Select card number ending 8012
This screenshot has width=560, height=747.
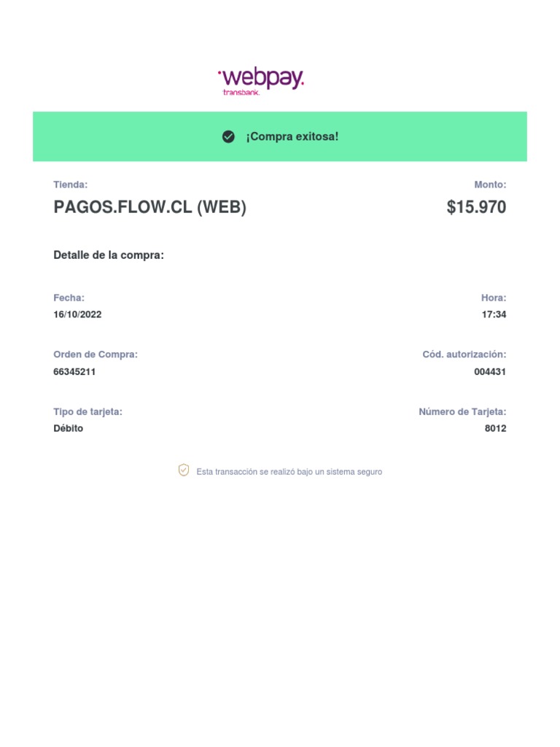[x=495, y=429]
